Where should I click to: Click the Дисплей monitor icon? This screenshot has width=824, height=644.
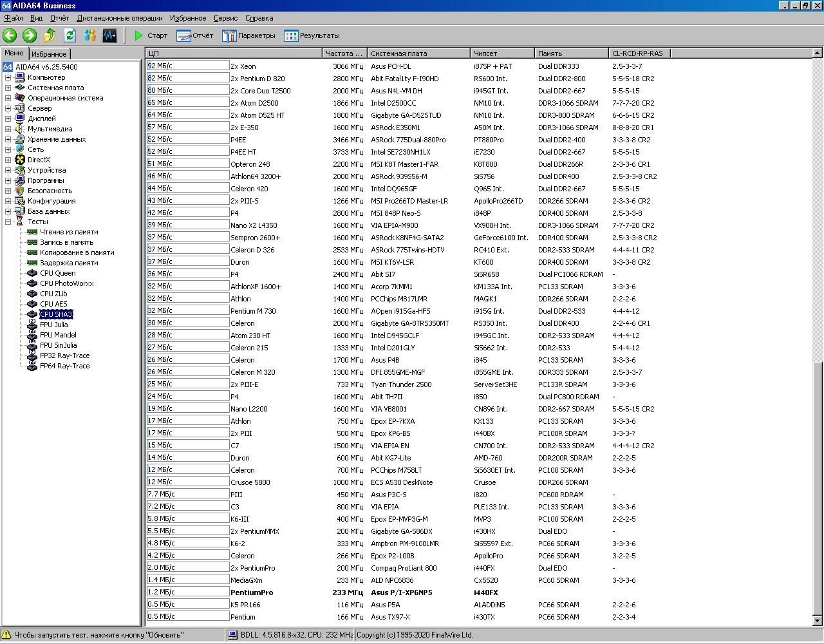pos(20,118)
